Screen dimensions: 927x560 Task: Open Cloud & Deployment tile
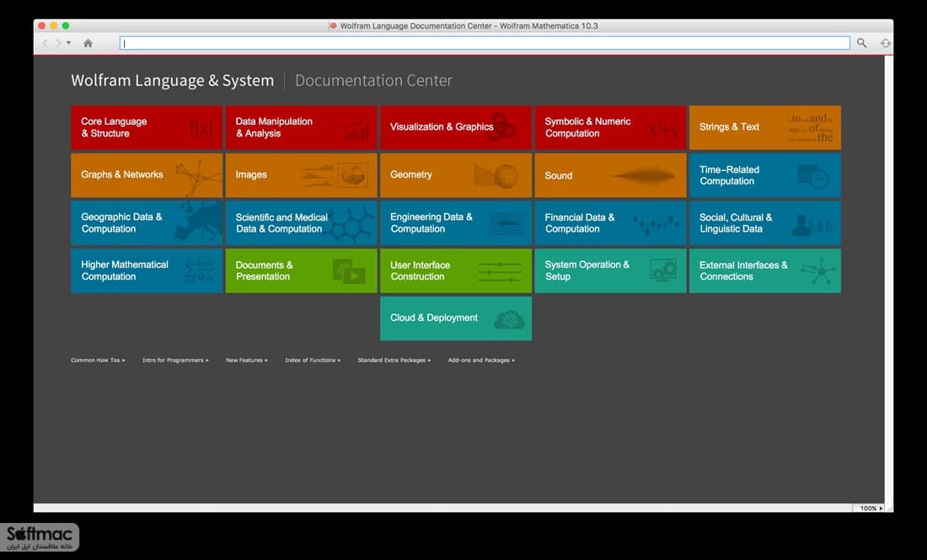(456, 318)
